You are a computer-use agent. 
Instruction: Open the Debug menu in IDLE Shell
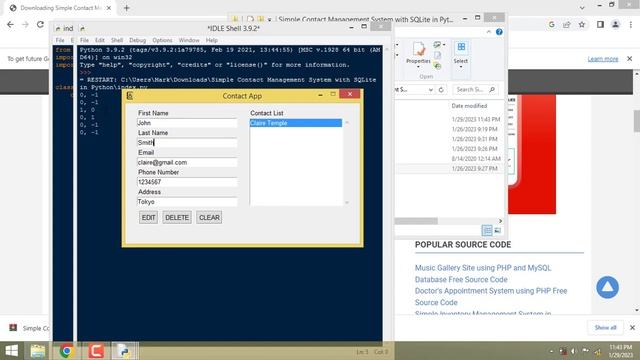[x=138, y=40]
